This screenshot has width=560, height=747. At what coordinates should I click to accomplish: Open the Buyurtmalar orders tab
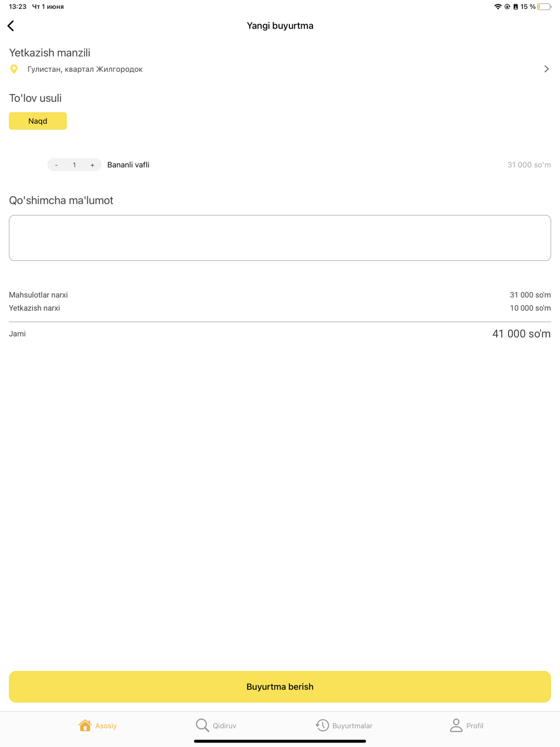(344, 725)
